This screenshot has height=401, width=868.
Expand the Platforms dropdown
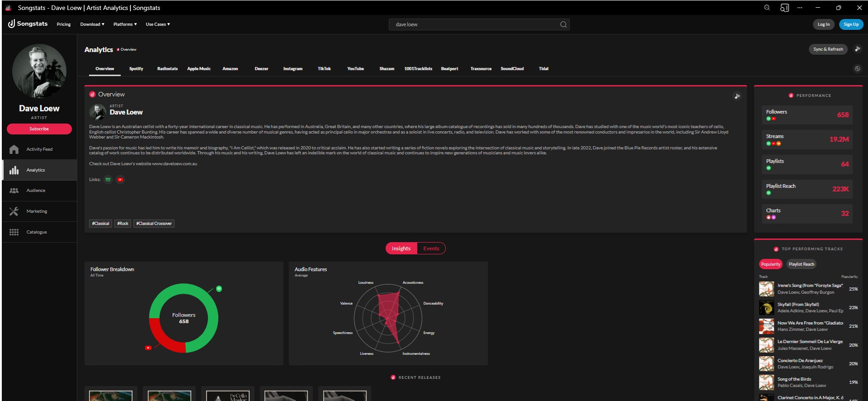(125, 24)
